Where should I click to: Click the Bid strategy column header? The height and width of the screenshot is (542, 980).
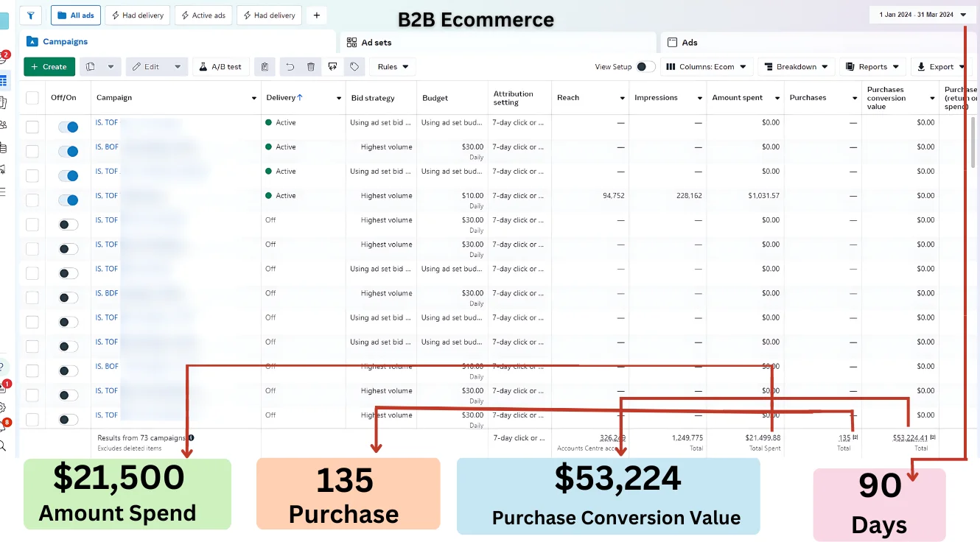[373, 98]
